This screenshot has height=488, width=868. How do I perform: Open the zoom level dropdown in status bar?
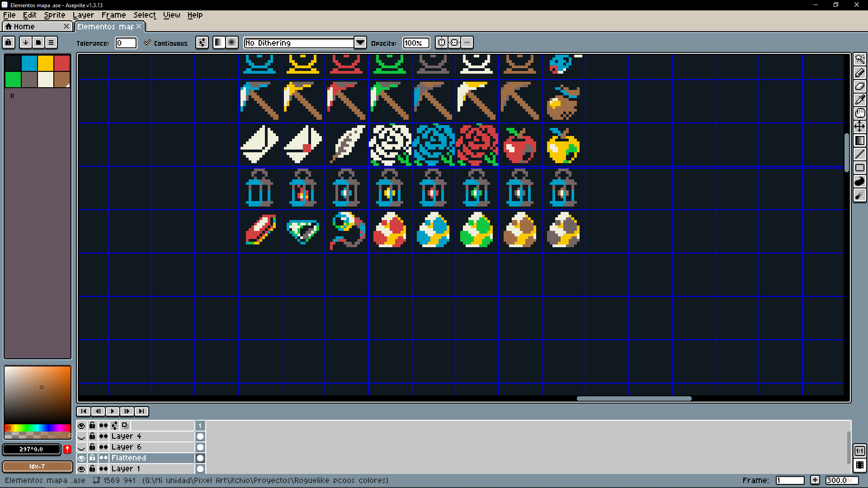click(x=841, y=480)
